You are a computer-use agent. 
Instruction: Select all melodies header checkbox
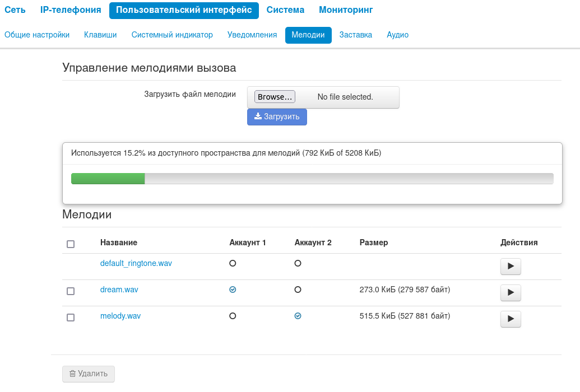(x=71, y=244)
